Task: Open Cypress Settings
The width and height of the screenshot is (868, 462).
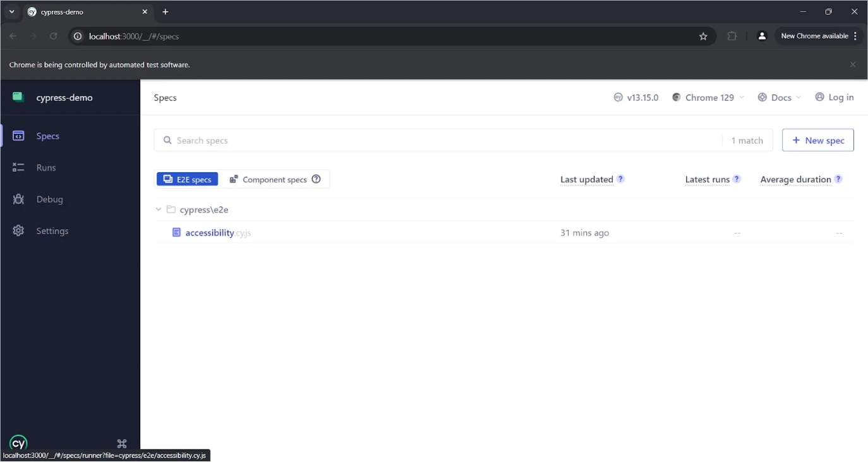Action: click(x=52, y=230)
